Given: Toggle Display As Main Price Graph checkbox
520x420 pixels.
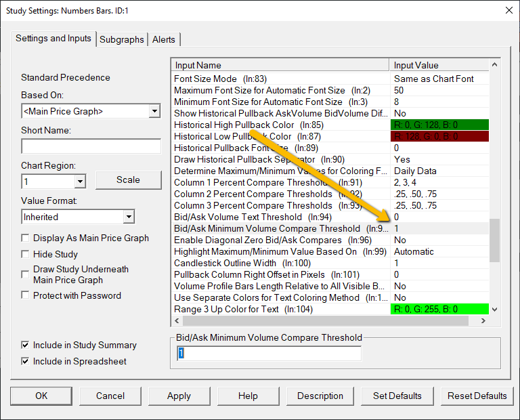Looking at the screenshot, I should pos(25,238).
